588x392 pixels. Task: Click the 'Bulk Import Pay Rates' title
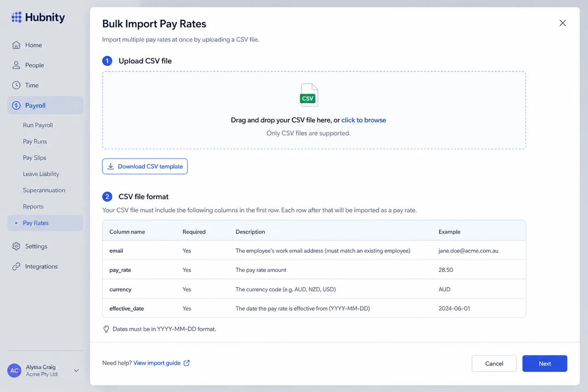[154, 24]
